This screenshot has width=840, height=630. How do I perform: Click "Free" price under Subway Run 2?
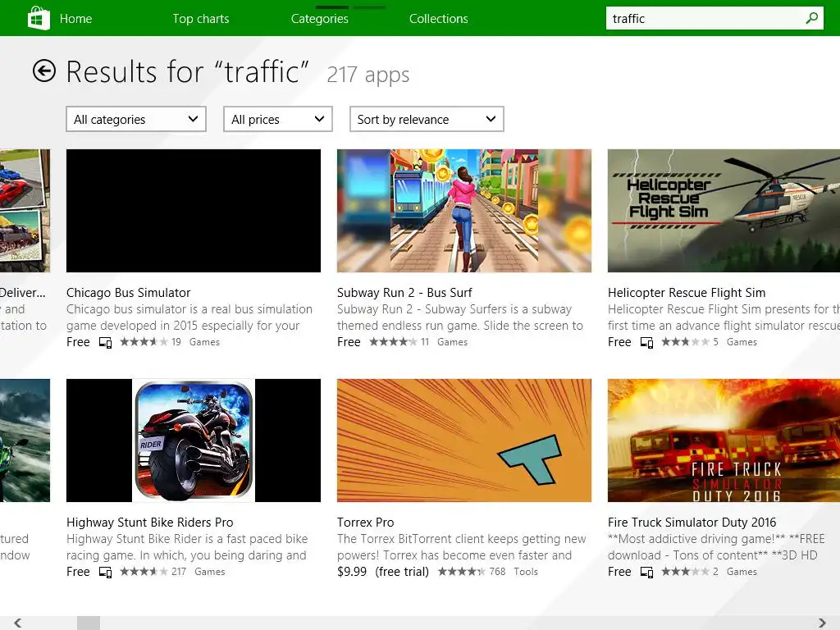click(x=349, y=342)
